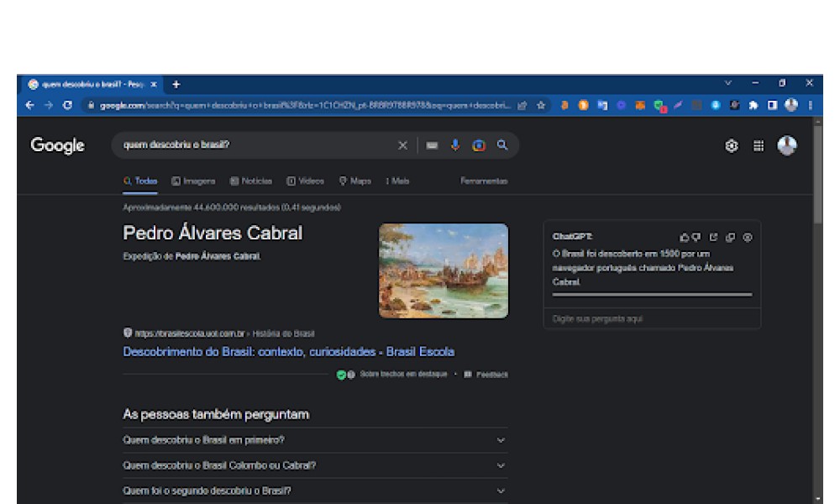Open the puzzle-piece Extensions menu

tap(753, 106)
